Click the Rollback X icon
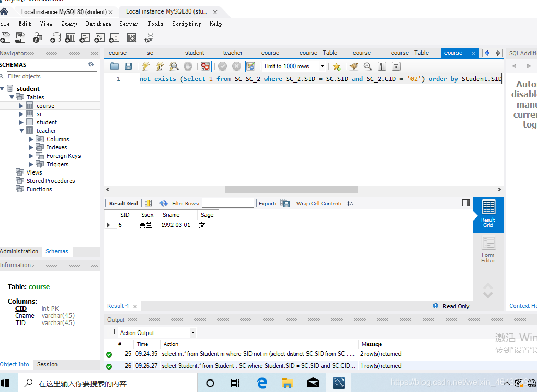The image size is (537, 392). [237, 66]
